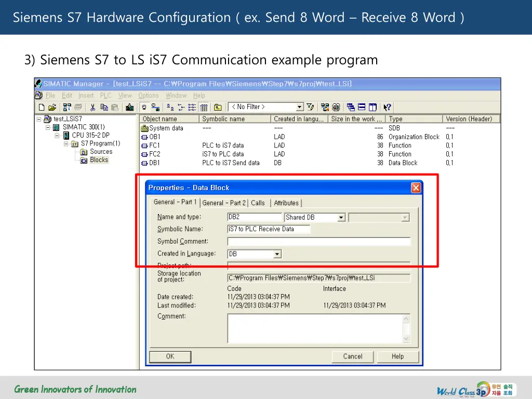Switch to Large Icons view
The width and height of the screenshot is (532, 399).
[x=170, y=108]
